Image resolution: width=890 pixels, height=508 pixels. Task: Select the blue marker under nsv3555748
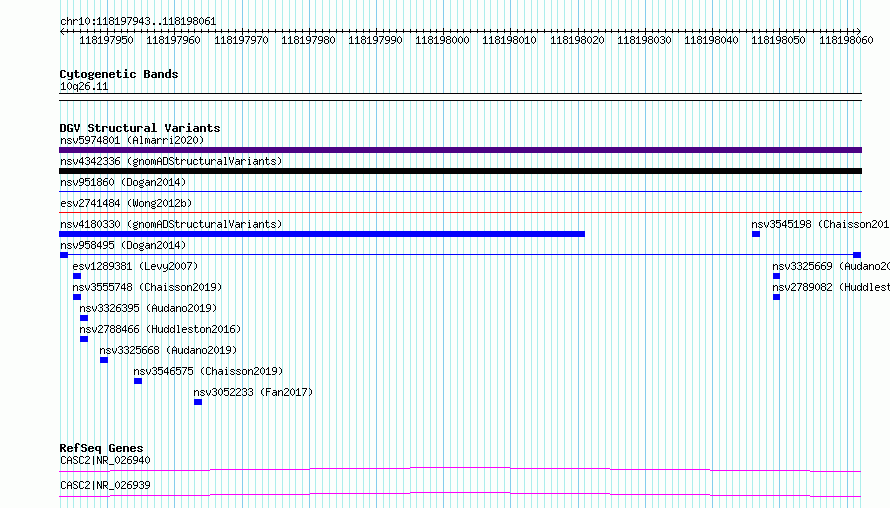click(77, 297)
